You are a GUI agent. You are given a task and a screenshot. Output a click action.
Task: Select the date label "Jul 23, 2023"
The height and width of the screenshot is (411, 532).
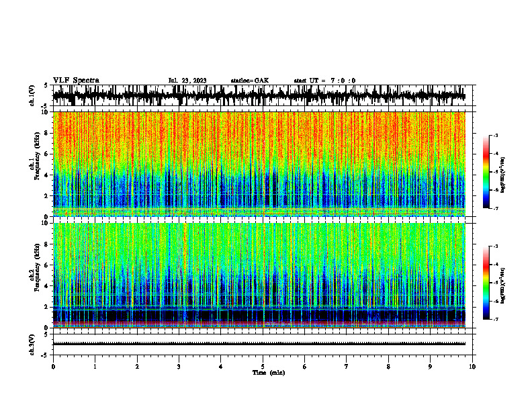pyautogui.click(x=187, y=81)
